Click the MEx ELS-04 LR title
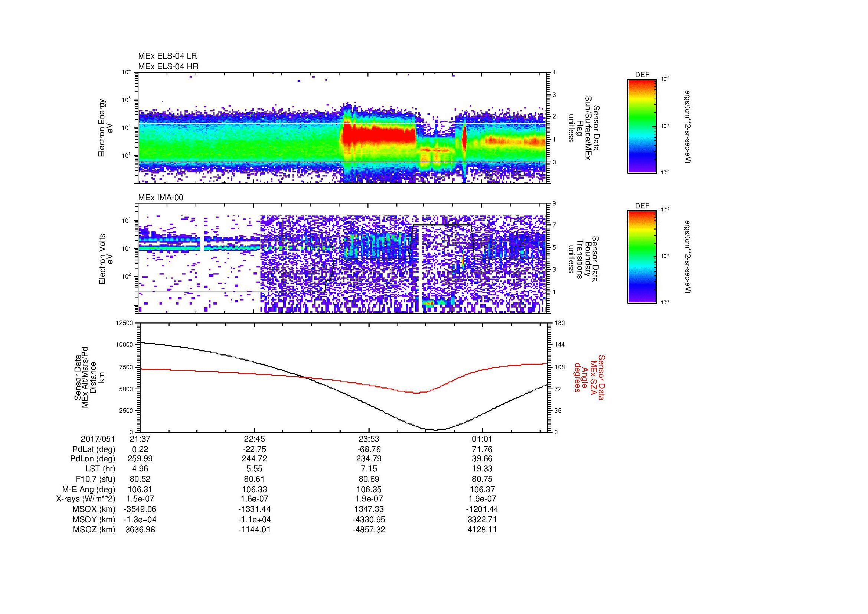Image resolution: width=868 pixels, height=614 pixels. [x=167, y=56]
